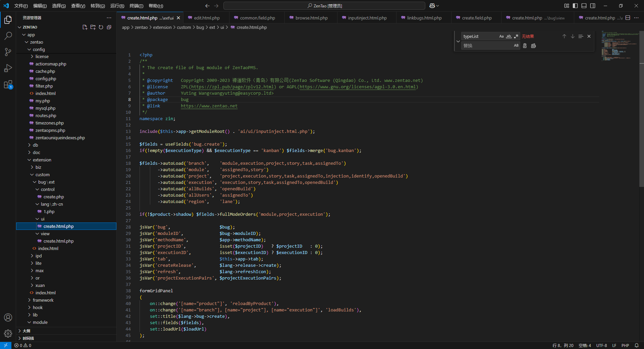Viewport: 644px width, 349px height.
Task: Switch to the browse.html.php tab
Action: point(311,18)
